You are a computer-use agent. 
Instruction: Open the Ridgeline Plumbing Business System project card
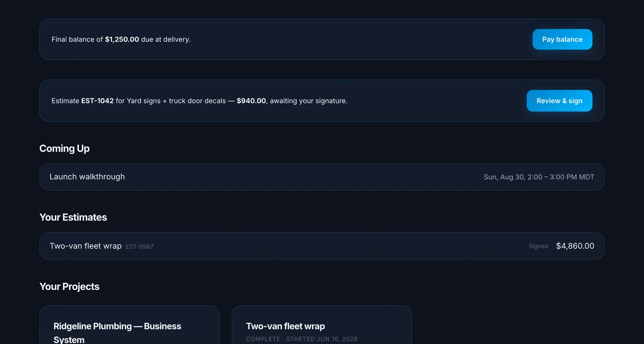(130, 325)
